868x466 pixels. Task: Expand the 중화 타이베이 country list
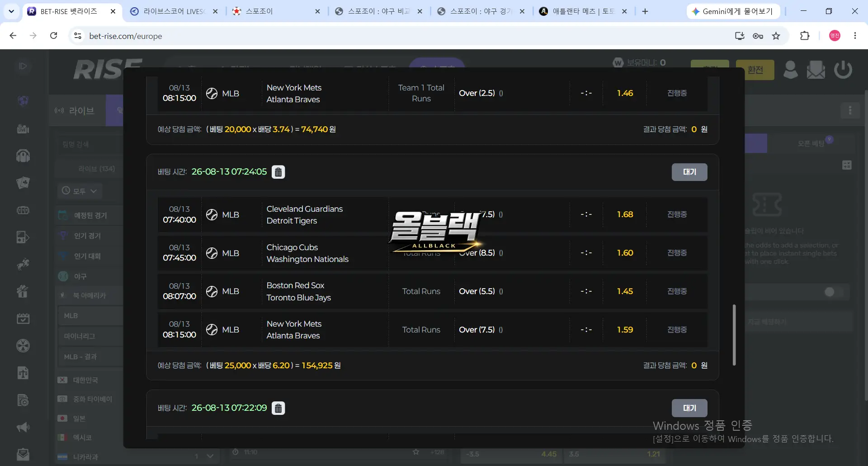[x=90, y=399]
